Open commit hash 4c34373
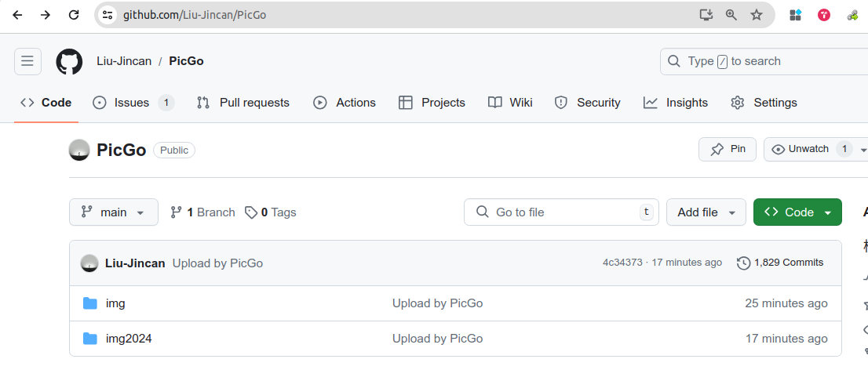Viewport: 868px width, 370px height. coord(622,263)
